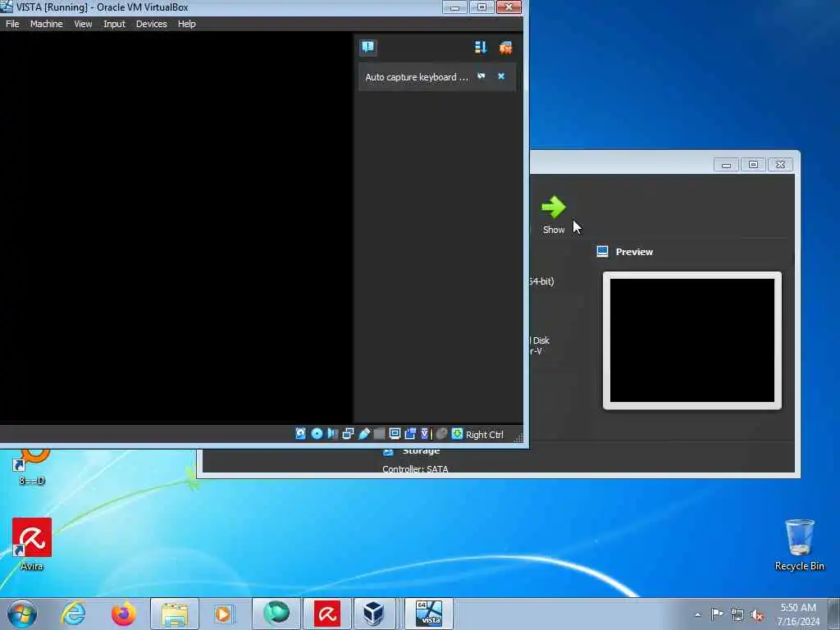Open Windows Explorer folder taskbar icon
Screen dimensions: 840x630
(x=175, y=614)
